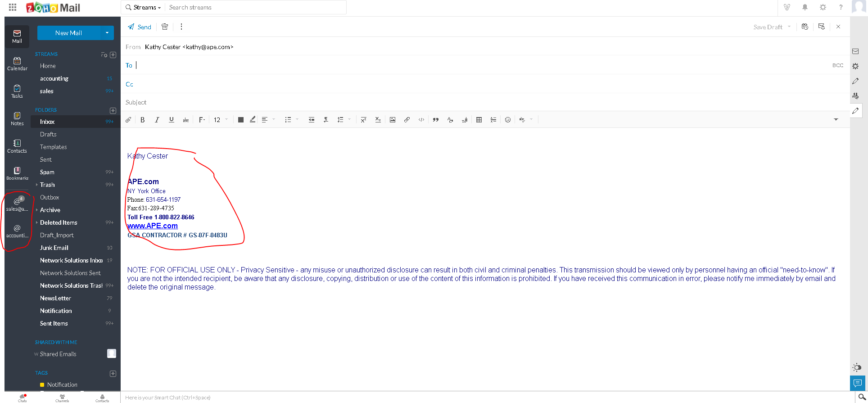The height and width of the screenshot is (403, 868).
Task: Open the font family dropdown
Action: click(202, 120)
